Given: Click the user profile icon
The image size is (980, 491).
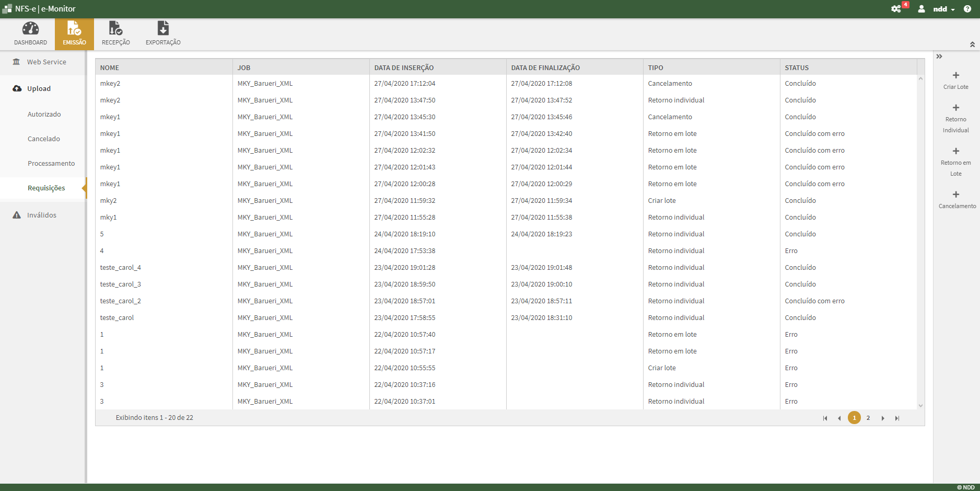Looking at the screenshot, I should point(921,9).
